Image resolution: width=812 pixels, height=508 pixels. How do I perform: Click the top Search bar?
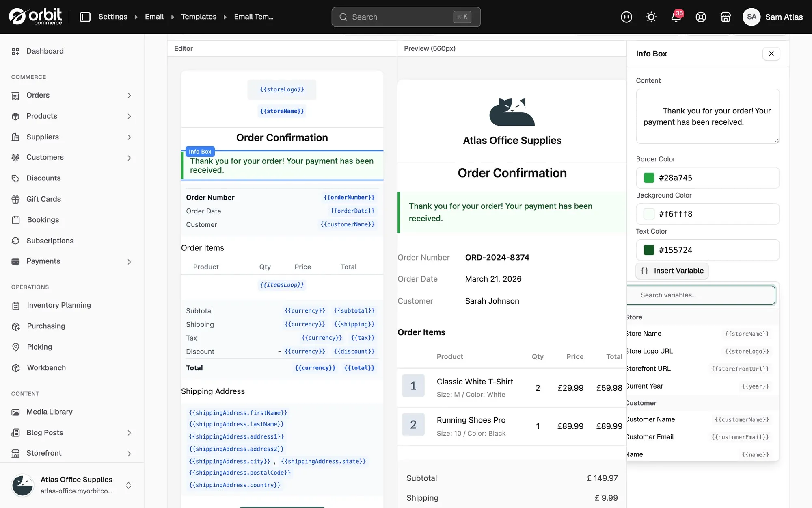(406, 17)
